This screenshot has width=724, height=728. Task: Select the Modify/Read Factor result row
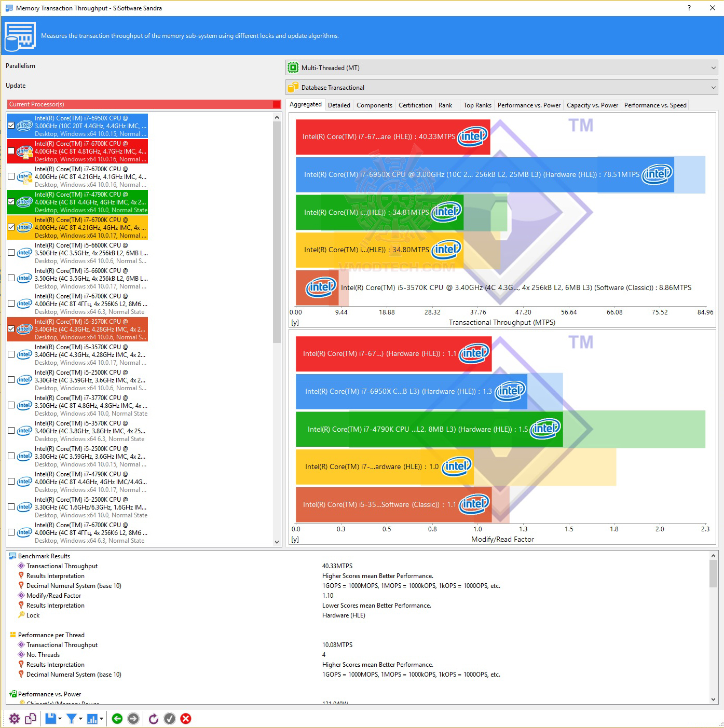53,596
